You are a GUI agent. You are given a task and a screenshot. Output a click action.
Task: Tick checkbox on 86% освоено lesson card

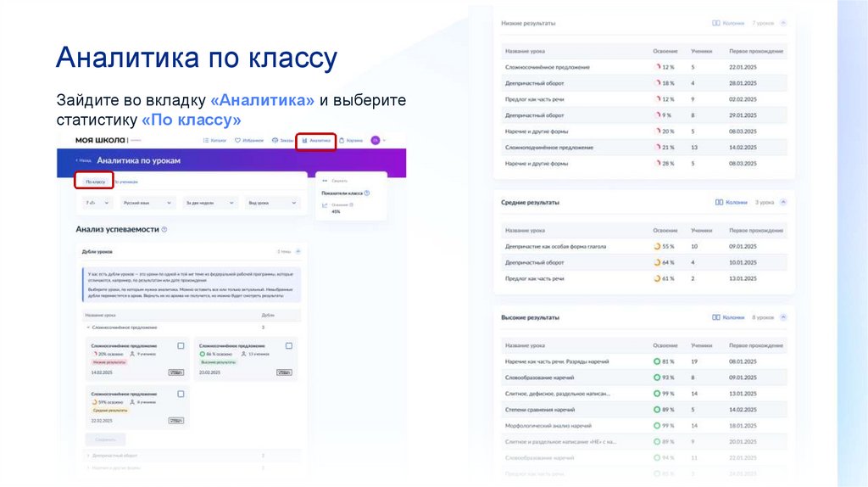pos(288,345)
